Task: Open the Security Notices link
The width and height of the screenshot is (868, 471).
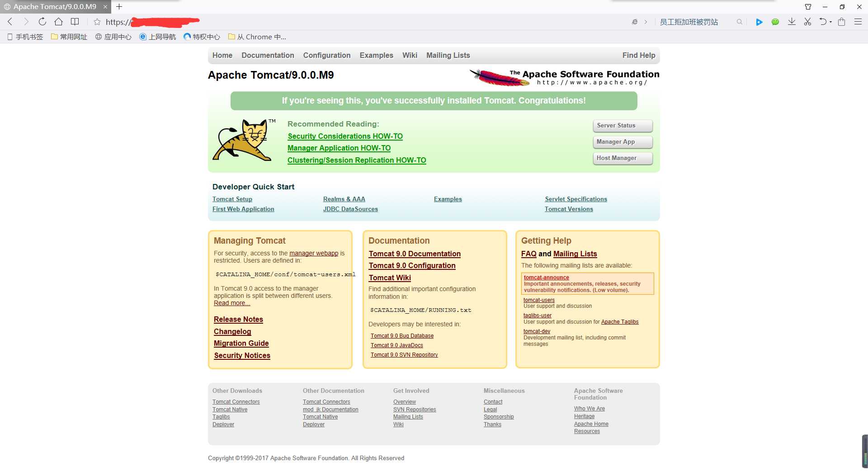Action: pyautogui.click(x=242, y=355)
